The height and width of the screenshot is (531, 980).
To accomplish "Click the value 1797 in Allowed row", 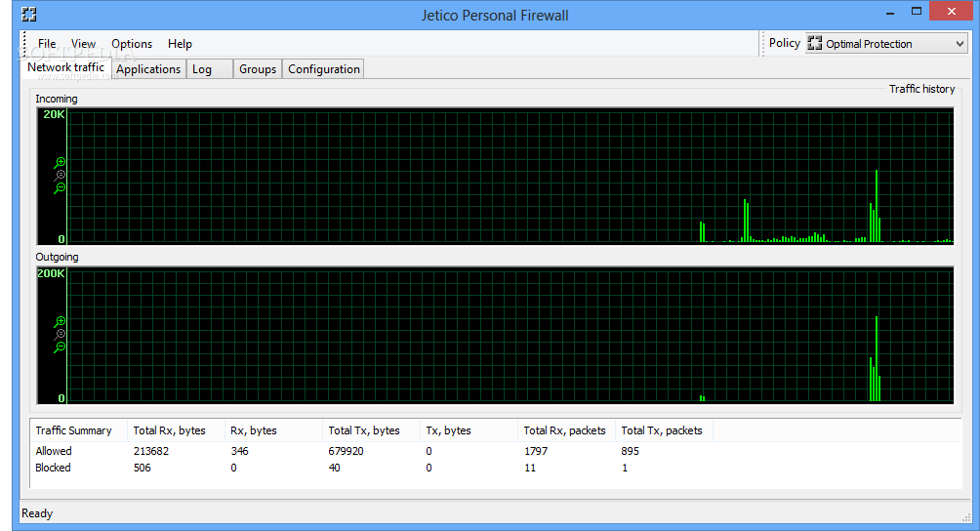I will pyautogui.click(x=536, y=451).
